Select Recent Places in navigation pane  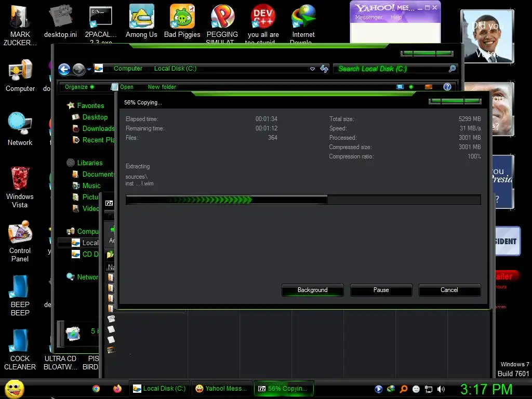tap(94, 140)
